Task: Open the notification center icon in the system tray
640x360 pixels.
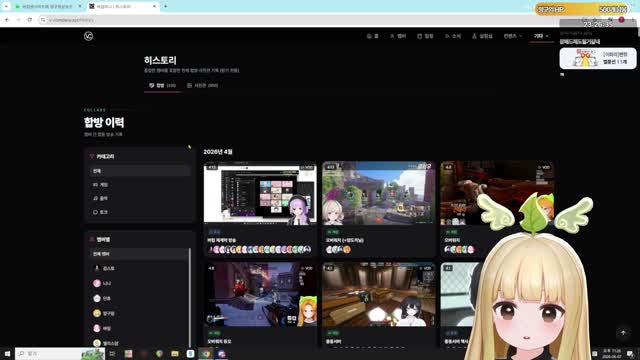Action: pyautogui.click(x=630, y=353)
